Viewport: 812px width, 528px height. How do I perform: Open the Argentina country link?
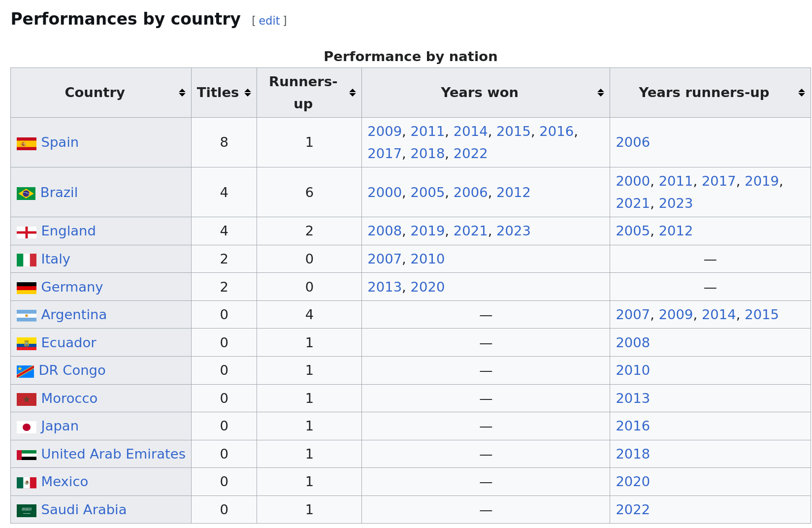click(74, 315)
